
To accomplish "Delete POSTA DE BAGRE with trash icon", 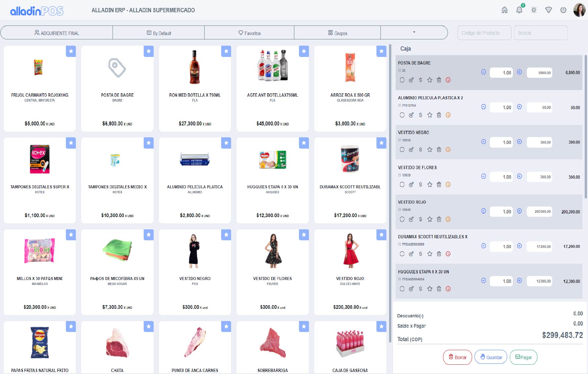I will (x=439, y=80).
